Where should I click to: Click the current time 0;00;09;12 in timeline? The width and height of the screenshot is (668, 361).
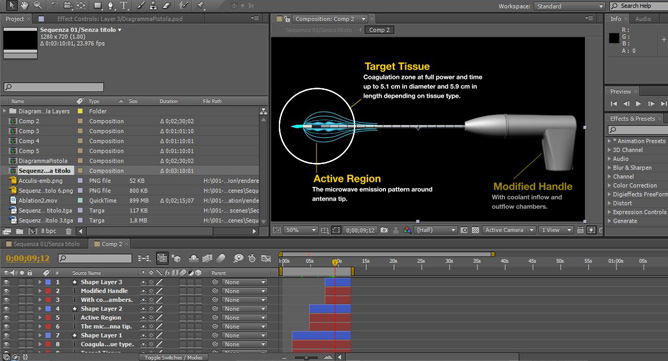(x=28, y=258)
